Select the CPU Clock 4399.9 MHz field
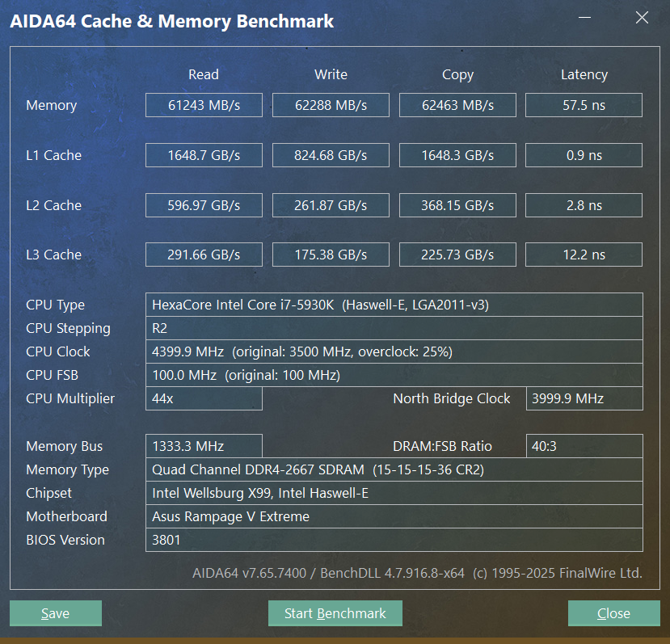The width and height of the screenshot is (670, 644). [394, 351]
